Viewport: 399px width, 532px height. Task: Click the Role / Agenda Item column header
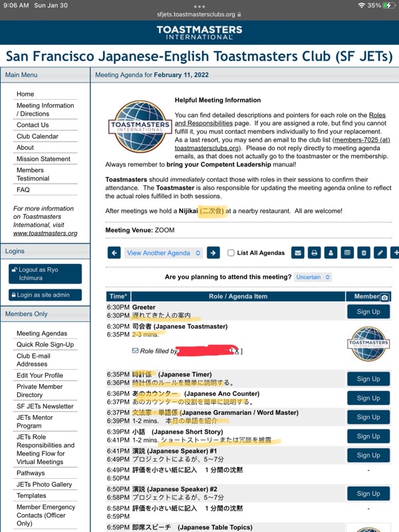238,296
